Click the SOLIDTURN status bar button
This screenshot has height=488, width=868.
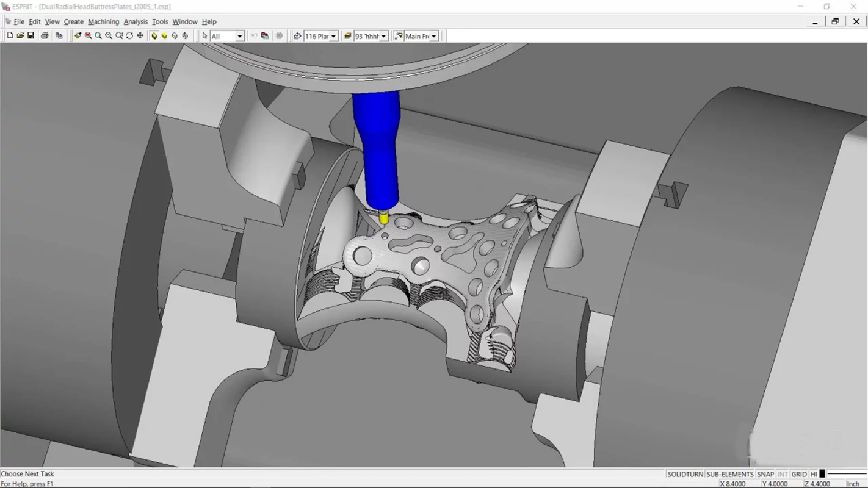tap(685, 474)
